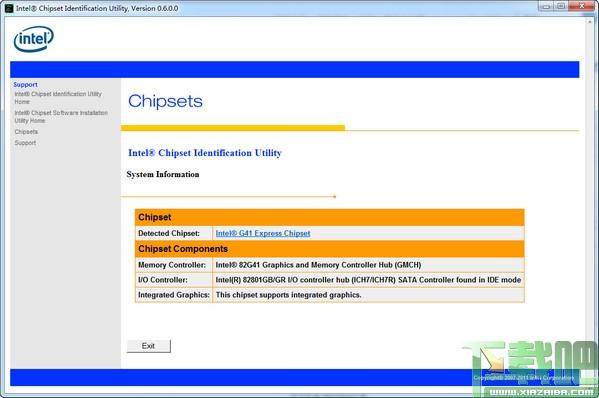Click Intel Chipset Identification Utility heading
Image resolution: width=599 pixels, height=398 pixels.
(x=205, y=153)
